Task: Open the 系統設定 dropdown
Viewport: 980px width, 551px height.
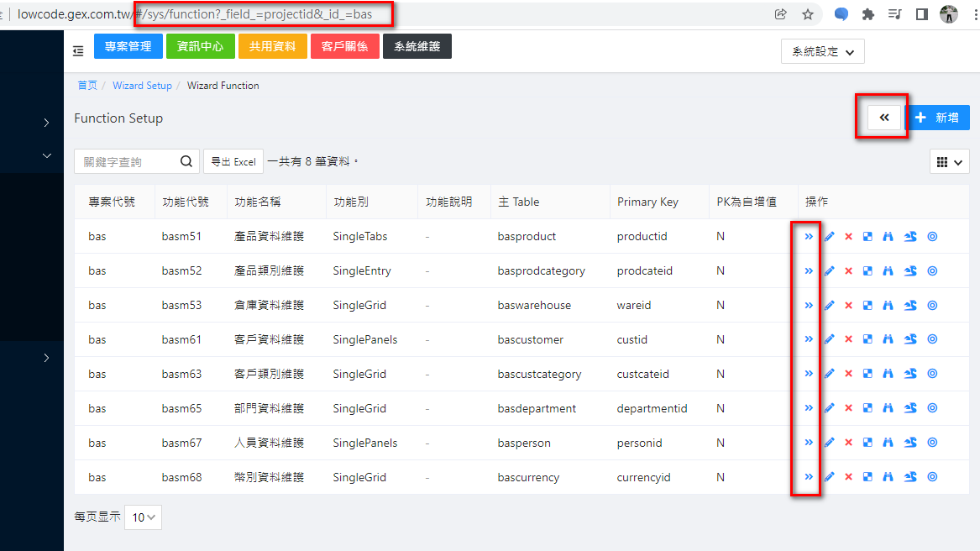Action: 822,51
